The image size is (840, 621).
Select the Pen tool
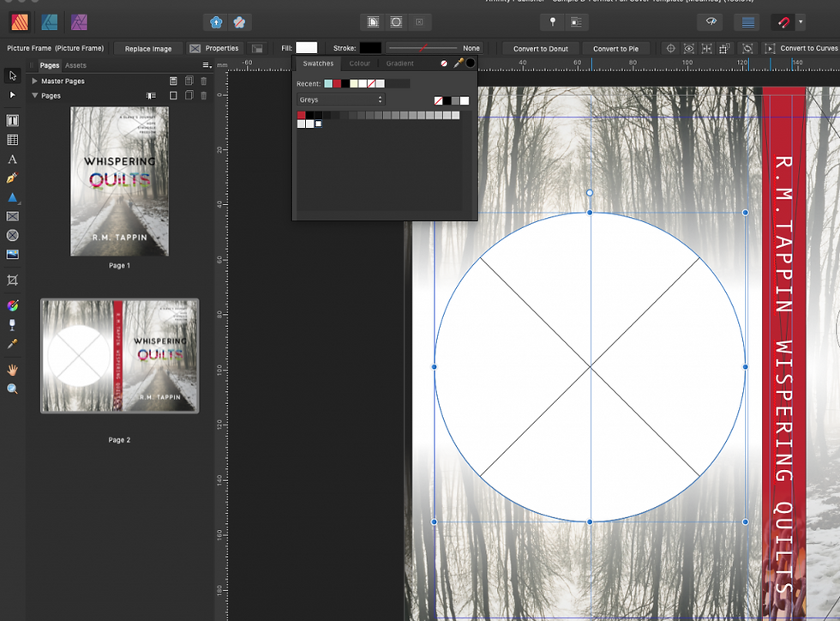(x=12, y=178)
